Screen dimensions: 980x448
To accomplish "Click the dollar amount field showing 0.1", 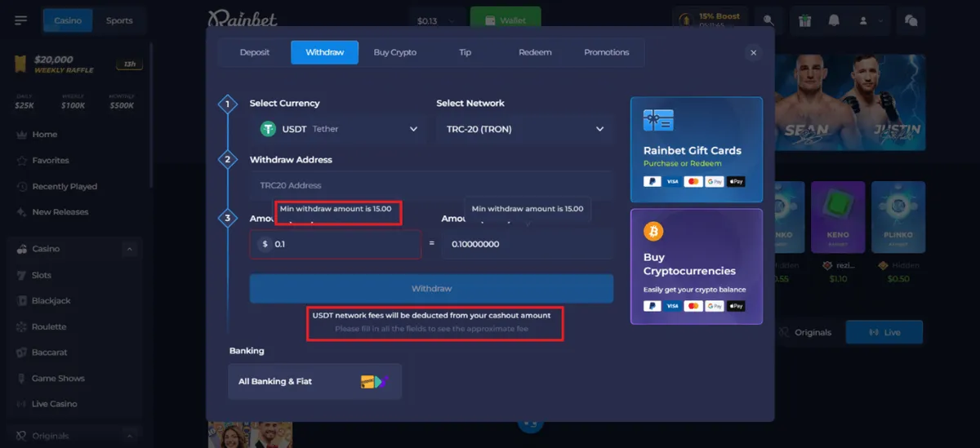I will pyautogui.click(x=336, y=244).
